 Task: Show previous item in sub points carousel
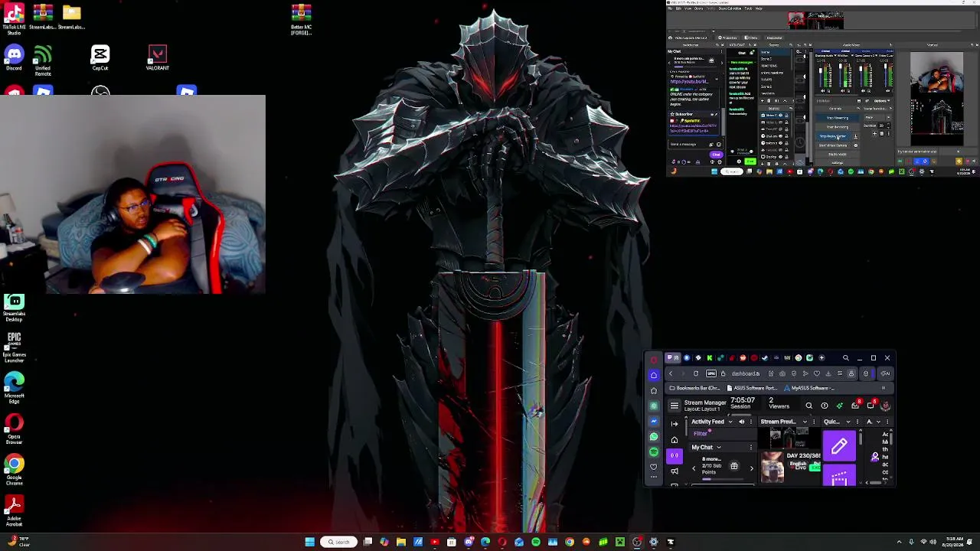click(694, 468)
